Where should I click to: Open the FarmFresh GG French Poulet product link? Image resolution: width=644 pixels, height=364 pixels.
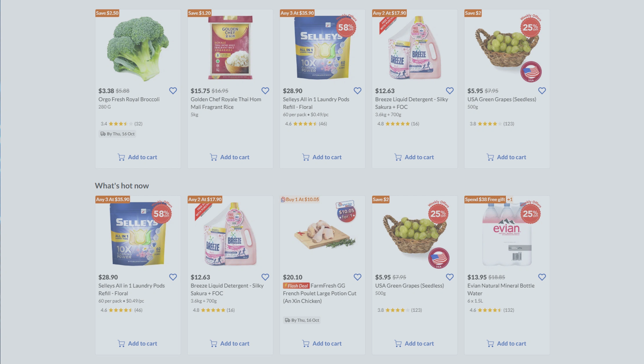coord(320,293)
